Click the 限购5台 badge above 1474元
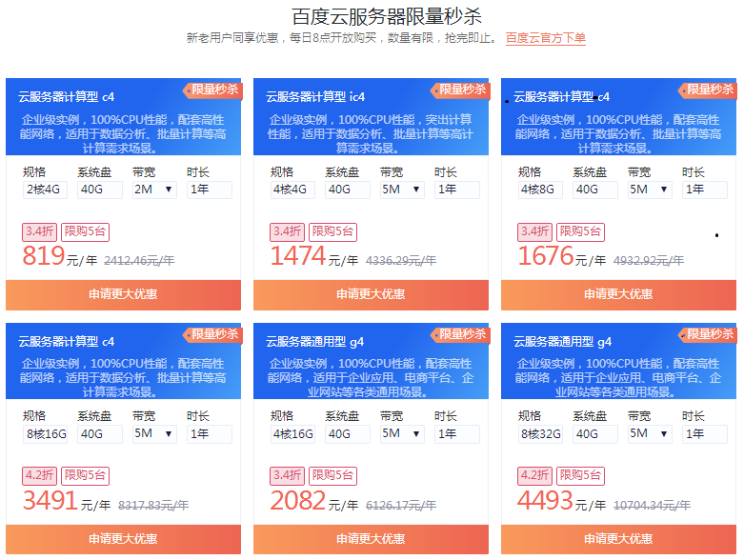 (x=332, y=231)
